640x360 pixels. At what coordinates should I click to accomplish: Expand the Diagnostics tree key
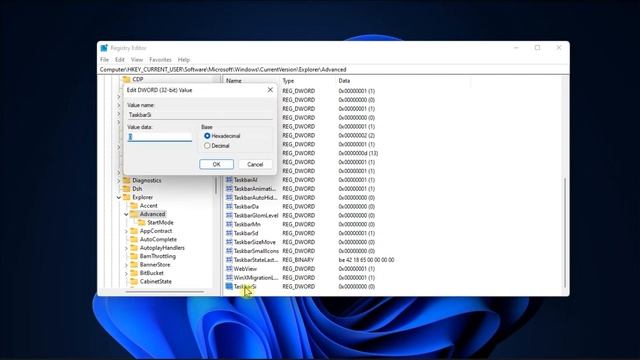tap(119, 180)
